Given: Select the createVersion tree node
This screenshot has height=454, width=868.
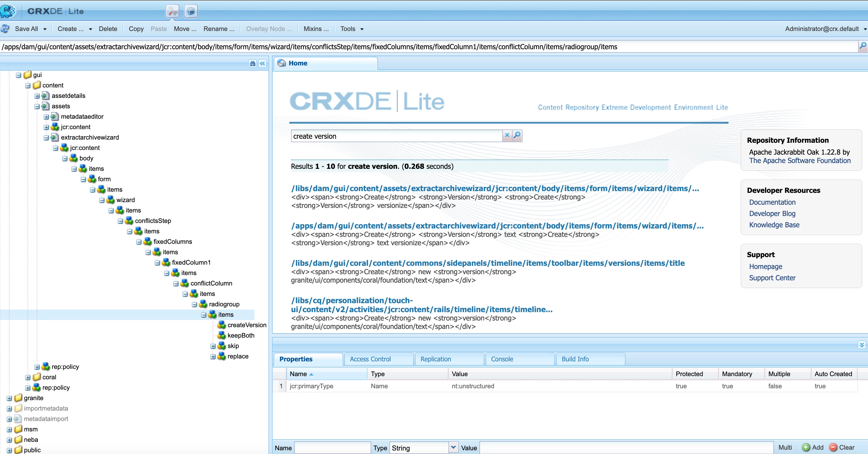Looking at the screenshot, I should 247,325.
